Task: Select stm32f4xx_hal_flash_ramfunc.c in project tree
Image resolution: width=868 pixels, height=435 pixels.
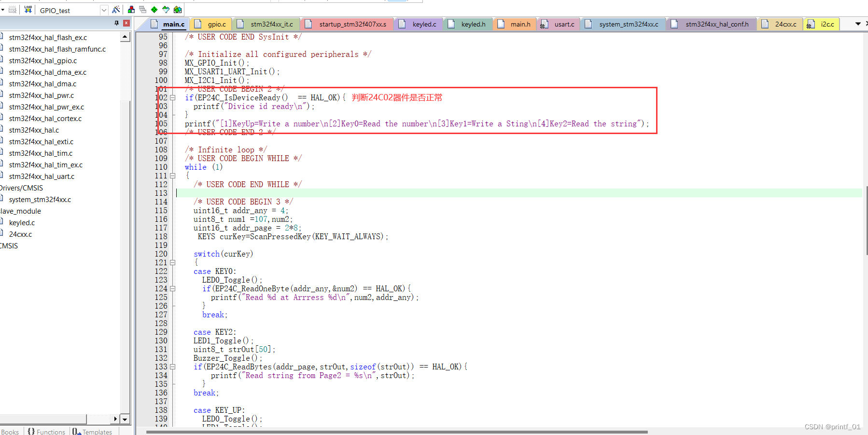Action: pyautogui.click(x=57, y=49)
